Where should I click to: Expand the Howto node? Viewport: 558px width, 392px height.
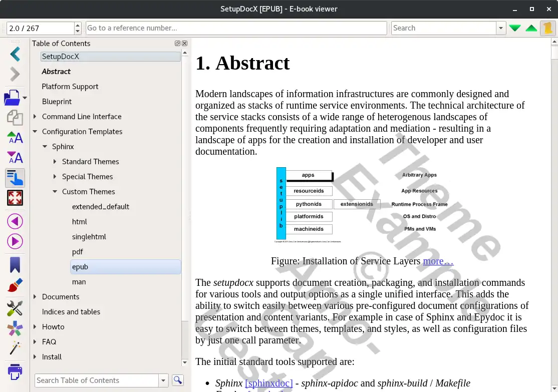coord(35,327)
